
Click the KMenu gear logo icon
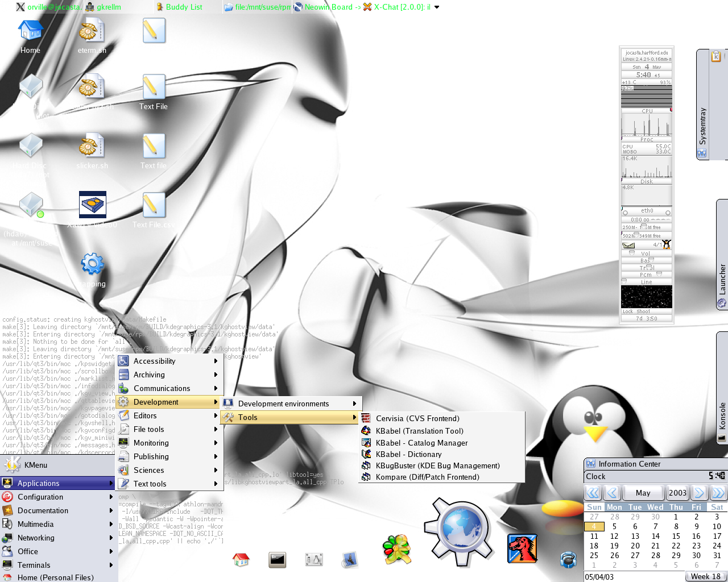pos(12,464)
